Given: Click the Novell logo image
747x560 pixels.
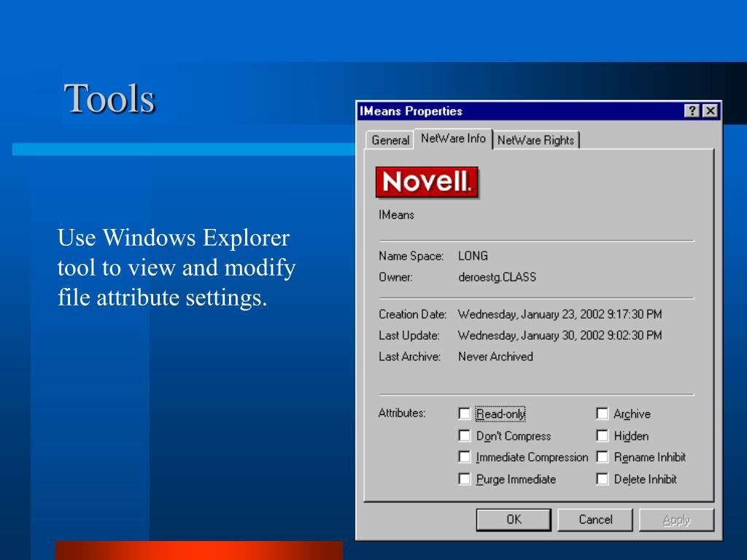Looking at the screenshot, I should point(427,182).
